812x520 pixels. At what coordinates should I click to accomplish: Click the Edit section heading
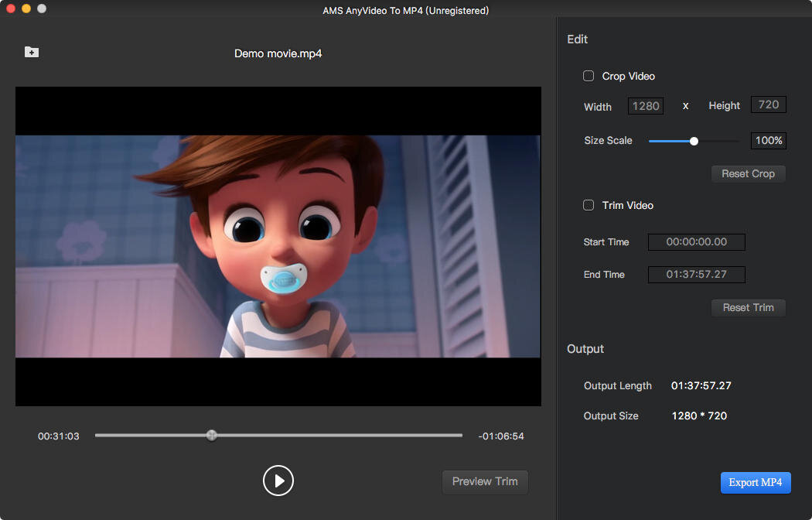[578, 39]
